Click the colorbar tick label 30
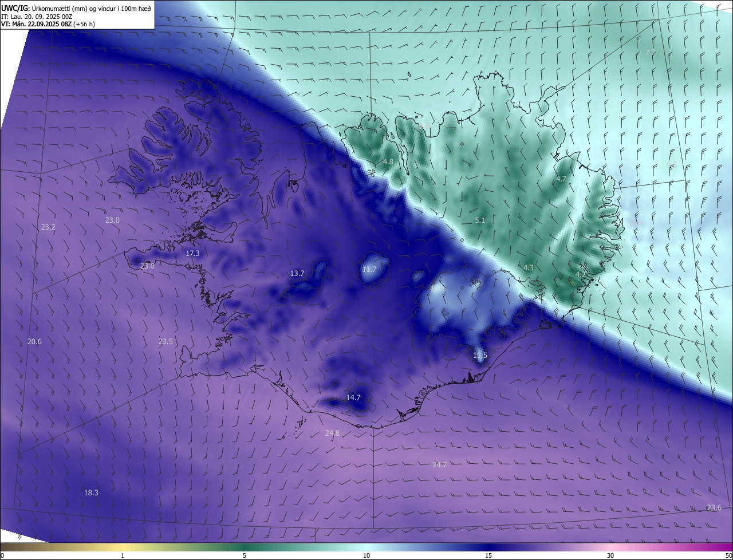This screenshot has width=733, height=560. tap(610, 555)
